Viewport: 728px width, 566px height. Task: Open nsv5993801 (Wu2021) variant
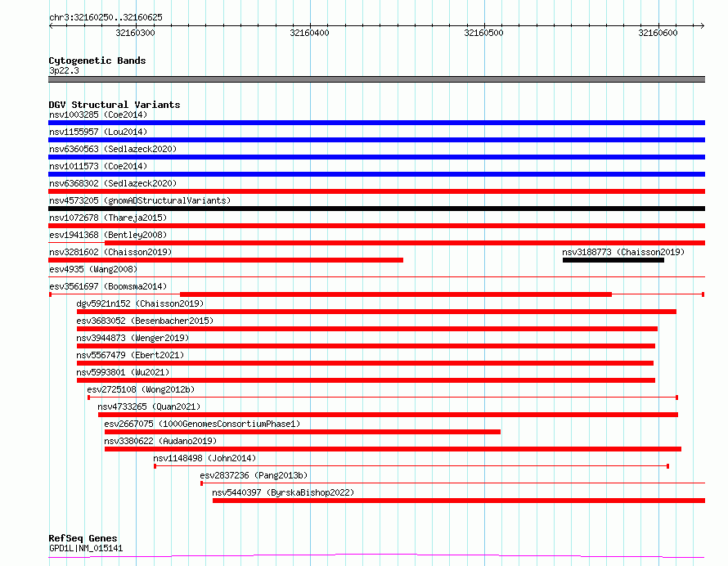coord(123,372)
